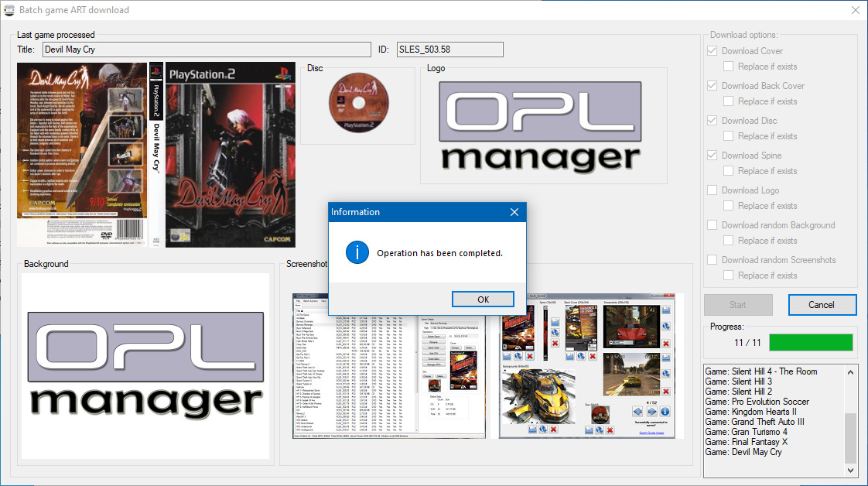868x486 pixels.
Task: Click the OPL manager logo image
Action: coord(540,125)
